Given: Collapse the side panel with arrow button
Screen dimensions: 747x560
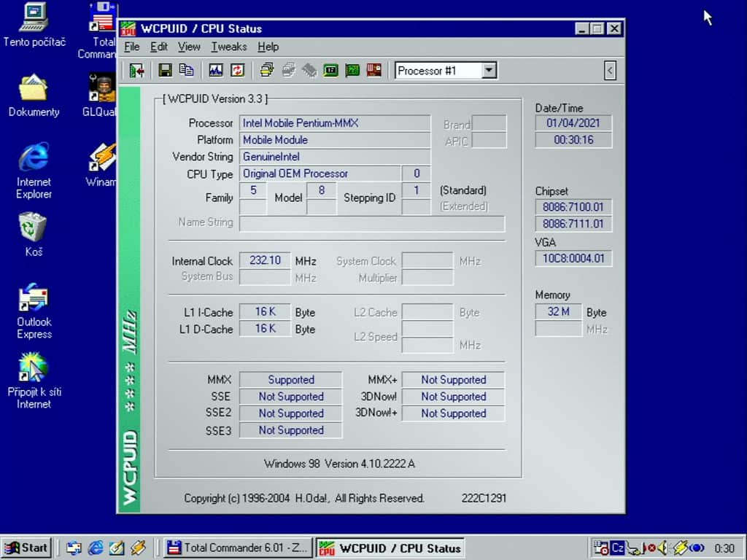Looking at the screenshot, I should [x=610, y=71].
